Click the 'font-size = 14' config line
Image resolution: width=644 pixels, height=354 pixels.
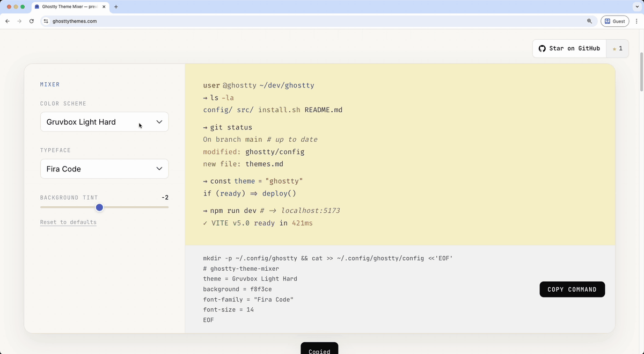[x=229, y=309]
